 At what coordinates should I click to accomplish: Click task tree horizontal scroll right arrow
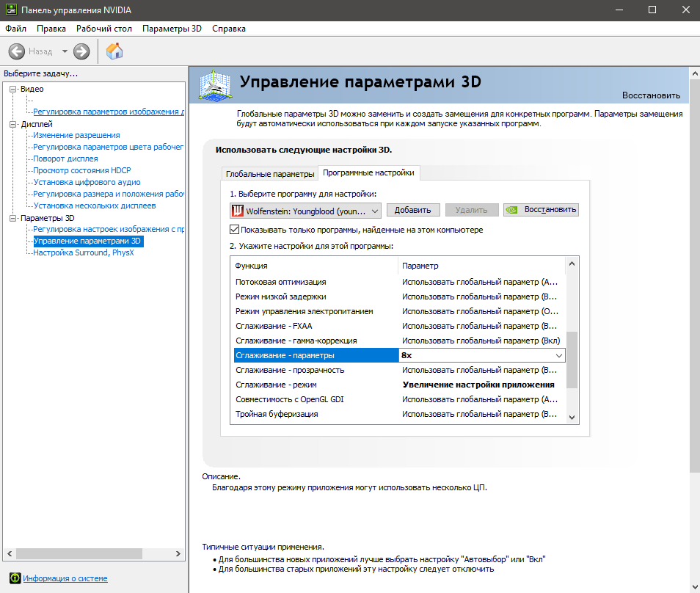point(178,553)
